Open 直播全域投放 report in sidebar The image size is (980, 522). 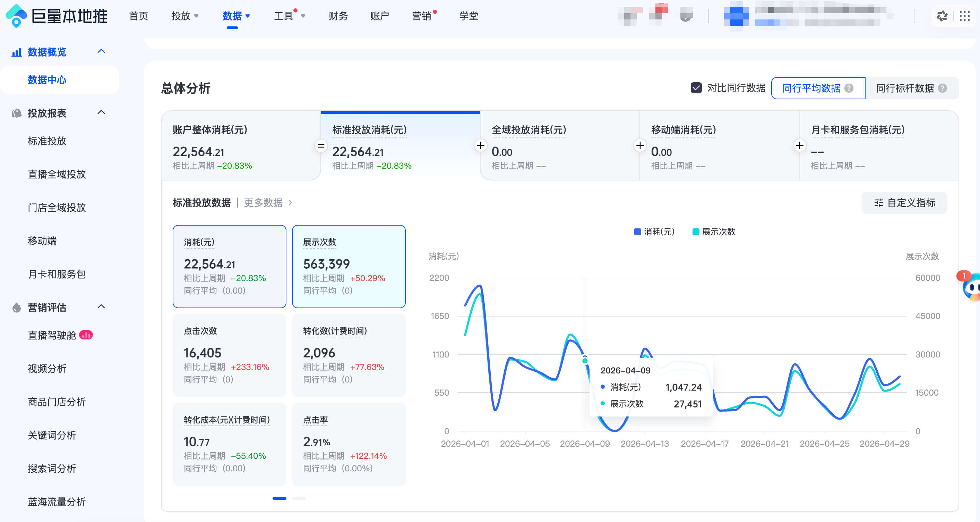coord(57,174)
